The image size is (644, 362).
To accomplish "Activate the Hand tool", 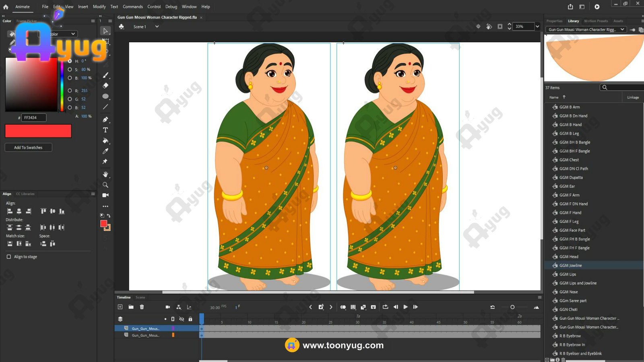I will click(105, 175).
